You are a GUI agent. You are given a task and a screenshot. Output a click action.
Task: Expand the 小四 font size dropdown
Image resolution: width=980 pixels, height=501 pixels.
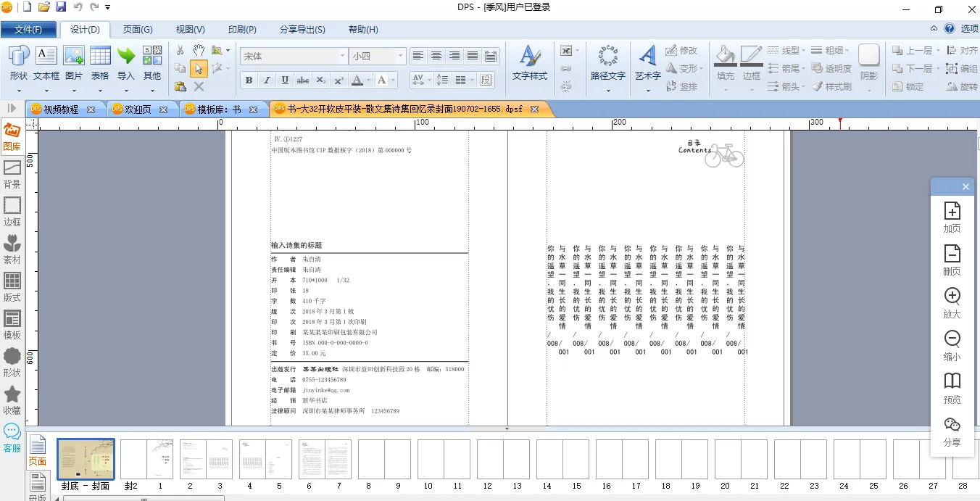pyautogui.click(x=399, y=57)
